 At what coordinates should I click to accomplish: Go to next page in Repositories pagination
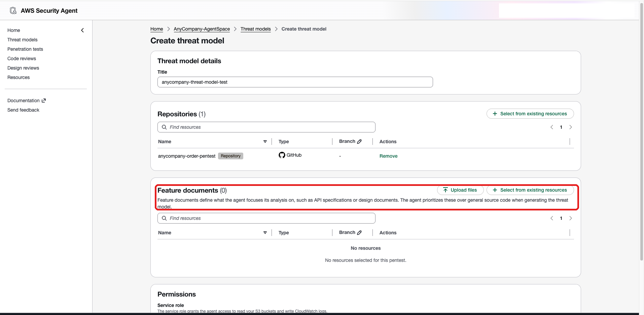coord(571,127)
